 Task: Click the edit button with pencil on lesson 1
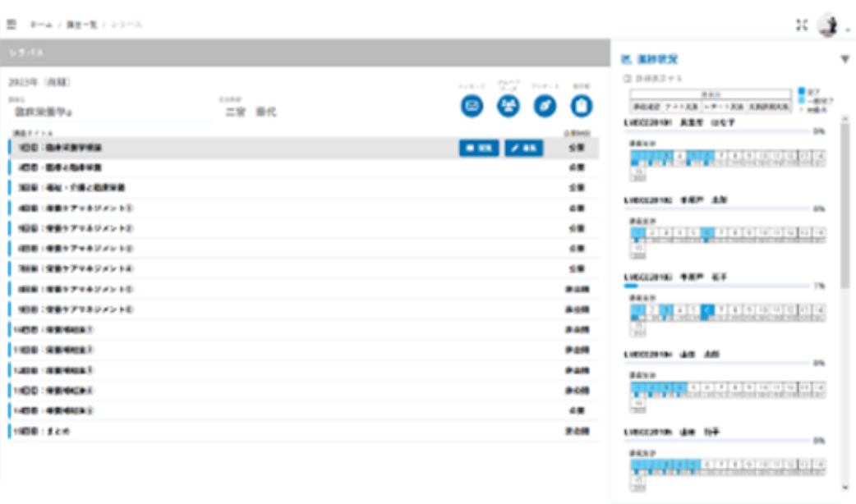tap(523, 148)
